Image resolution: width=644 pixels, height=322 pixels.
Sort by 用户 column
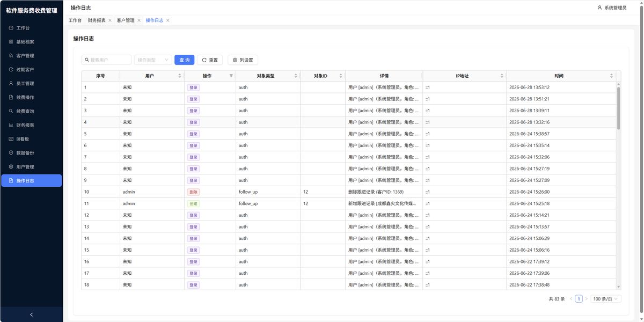click(x=180, y=76)
